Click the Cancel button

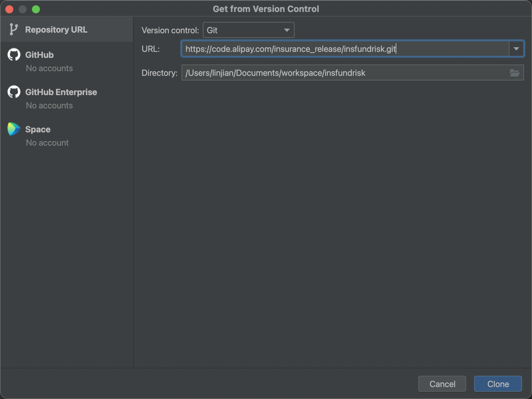(442, 384)
